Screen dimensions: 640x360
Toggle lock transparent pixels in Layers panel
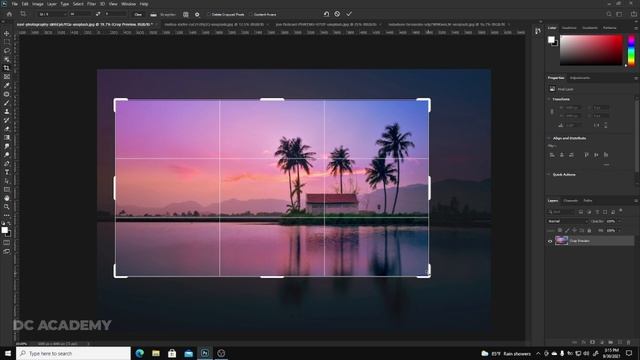(x=560, y=231)
